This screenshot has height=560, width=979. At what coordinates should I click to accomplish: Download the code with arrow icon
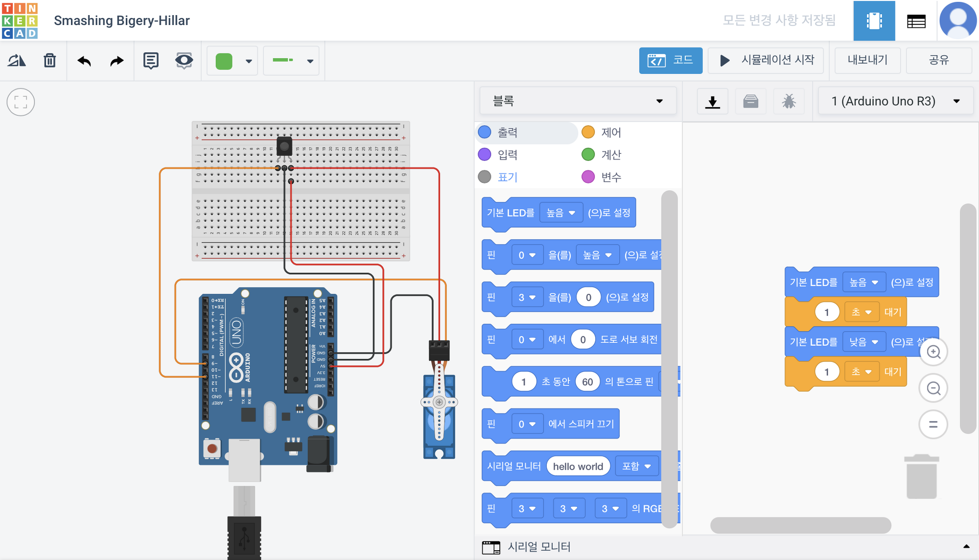click(712, 101)
